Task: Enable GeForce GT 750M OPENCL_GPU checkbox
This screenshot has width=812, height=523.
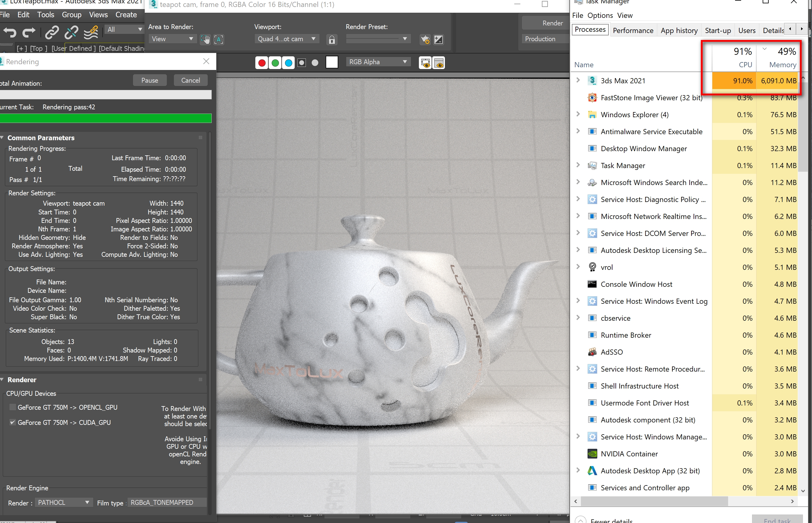Action: [x=12, y=407]
